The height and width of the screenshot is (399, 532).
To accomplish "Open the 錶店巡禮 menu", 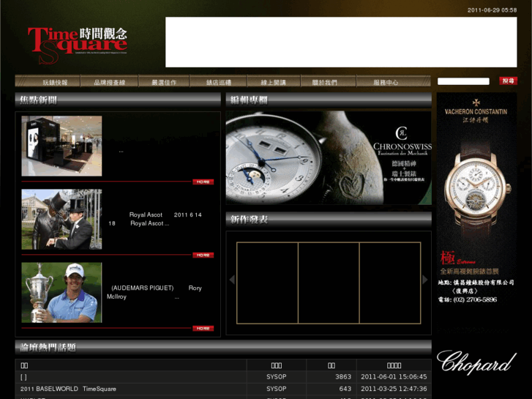I will [x=219, y=81].
